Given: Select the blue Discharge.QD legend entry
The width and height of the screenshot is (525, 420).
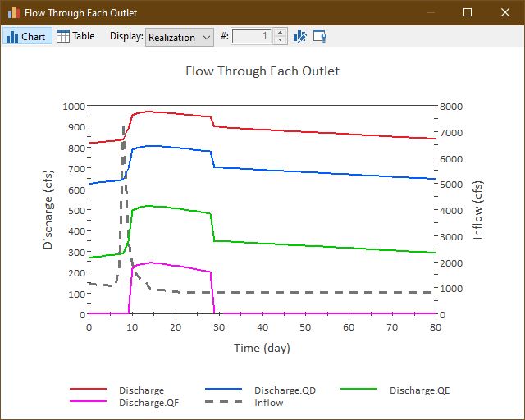Looking at the screenshot, I should [260, 390].
